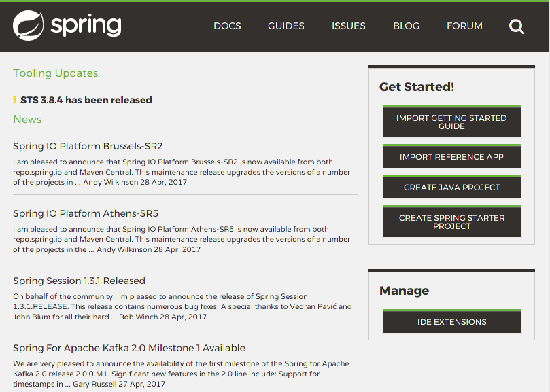Open STS 3.8.4 has been released link
Screen dimensions: 550x392
[x=86, y=100]
